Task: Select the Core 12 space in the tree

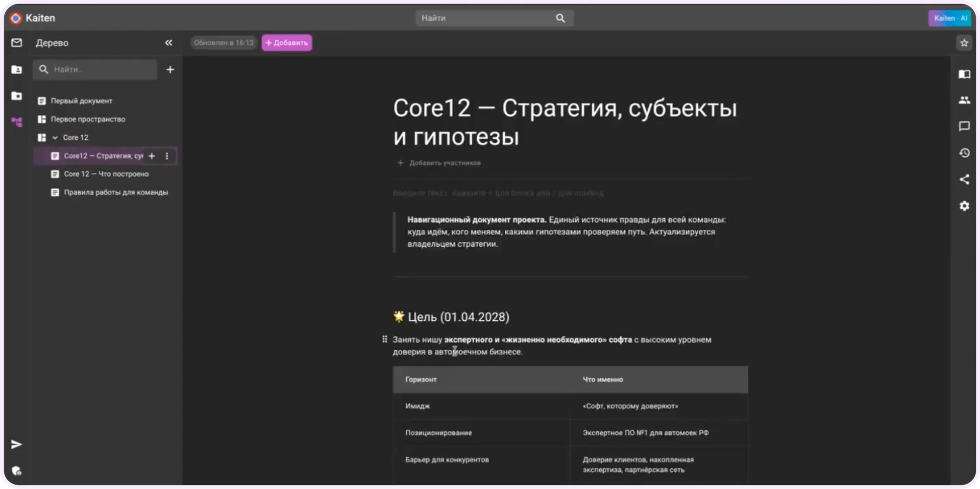Action: tap(75, 138)
